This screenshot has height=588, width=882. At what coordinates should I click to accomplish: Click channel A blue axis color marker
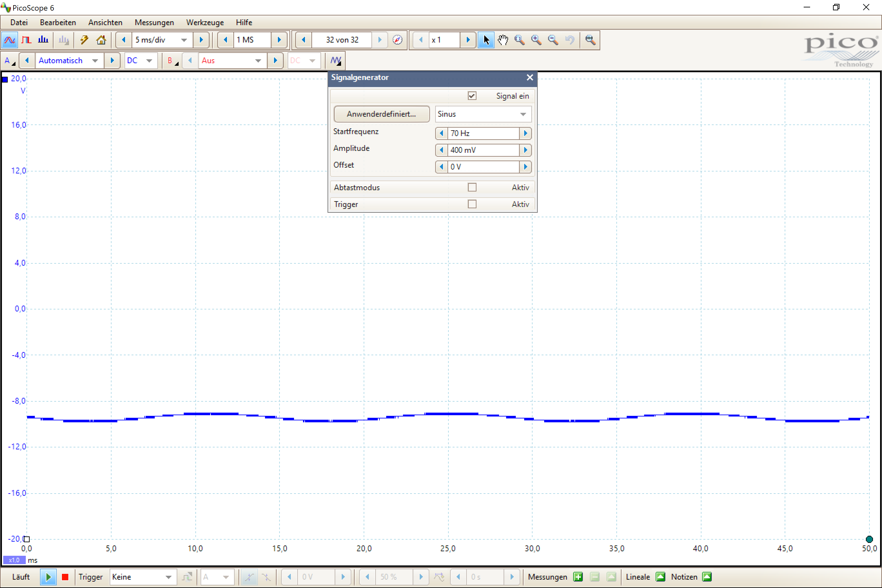(x=5, y=79)
